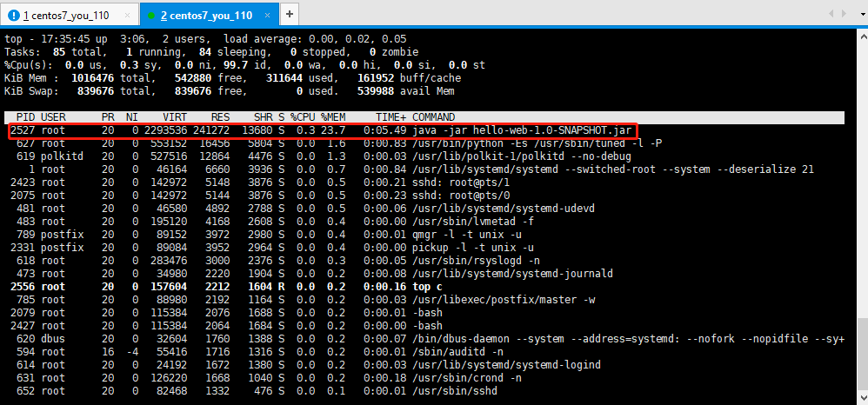
Task: Click the /bin/dbus-daemon --system command
Action: 628,339
